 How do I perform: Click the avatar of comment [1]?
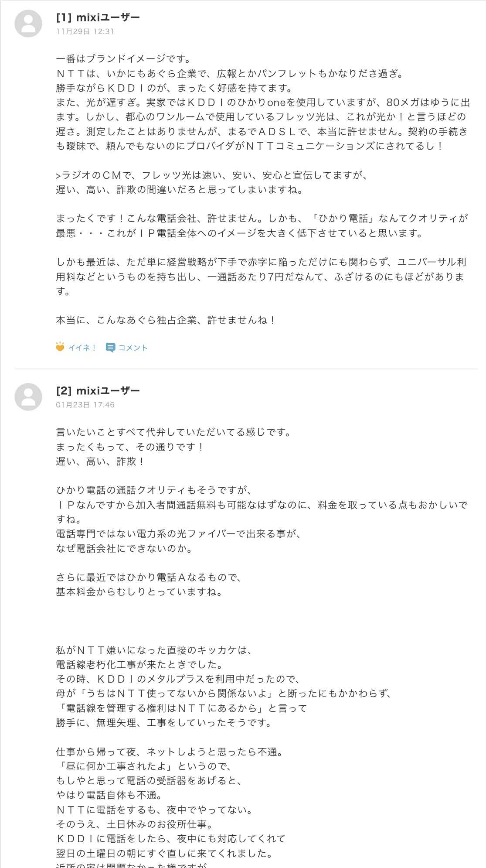click(x=28, y=24)
